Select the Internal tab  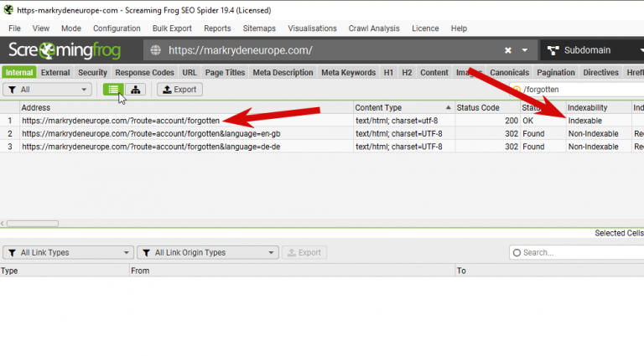click(x=19, y=73)
